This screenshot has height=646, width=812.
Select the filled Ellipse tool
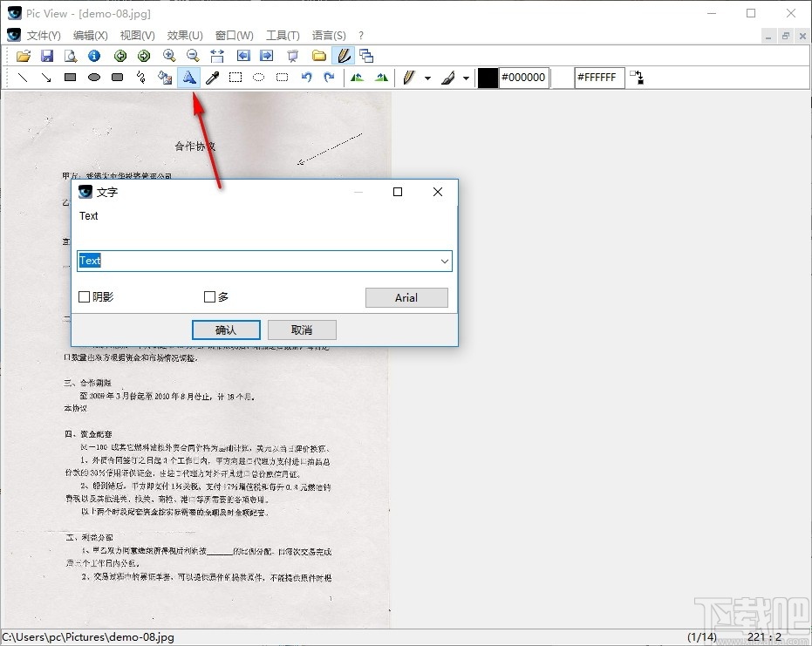(x=93, y=78)
